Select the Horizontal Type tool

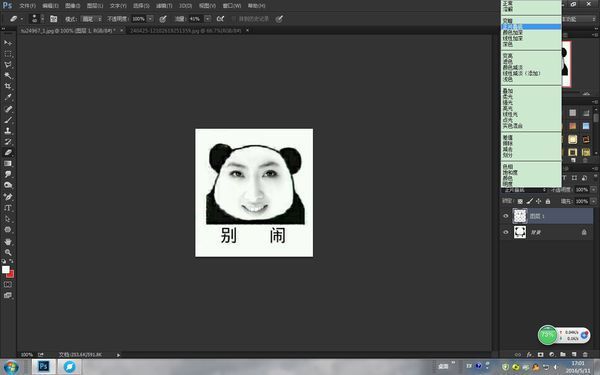(x=8, y=208)
